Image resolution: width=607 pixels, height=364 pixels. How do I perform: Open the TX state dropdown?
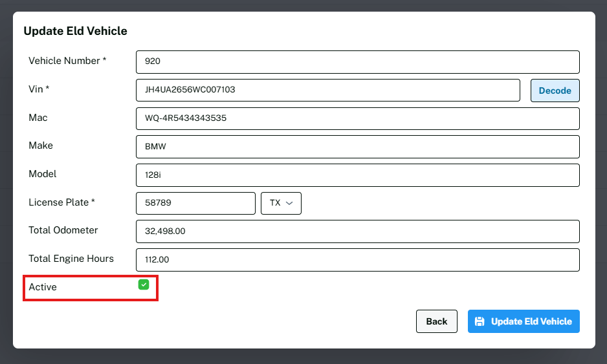281,203
